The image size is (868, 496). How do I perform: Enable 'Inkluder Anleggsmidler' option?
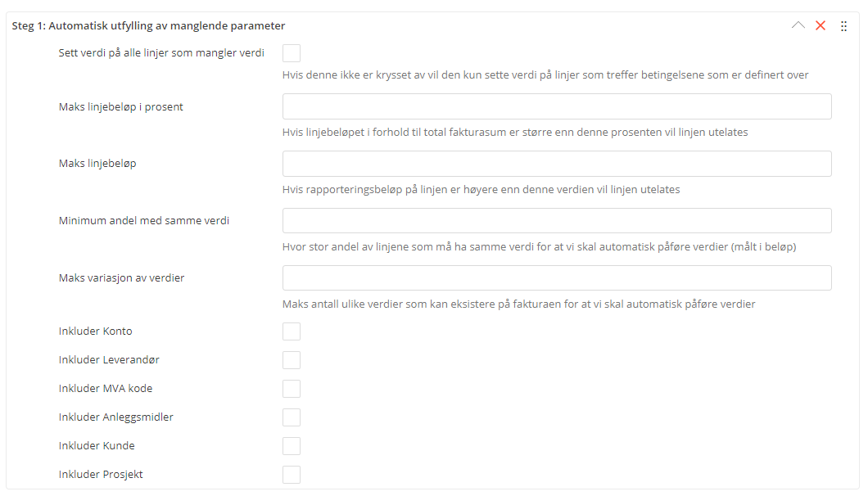click(292, 417)
